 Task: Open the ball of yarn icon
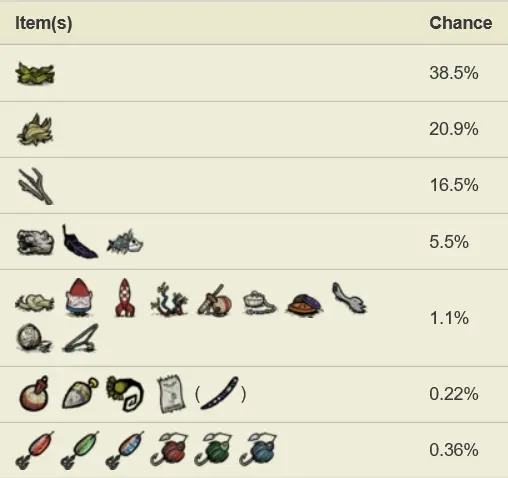(34, 338)
